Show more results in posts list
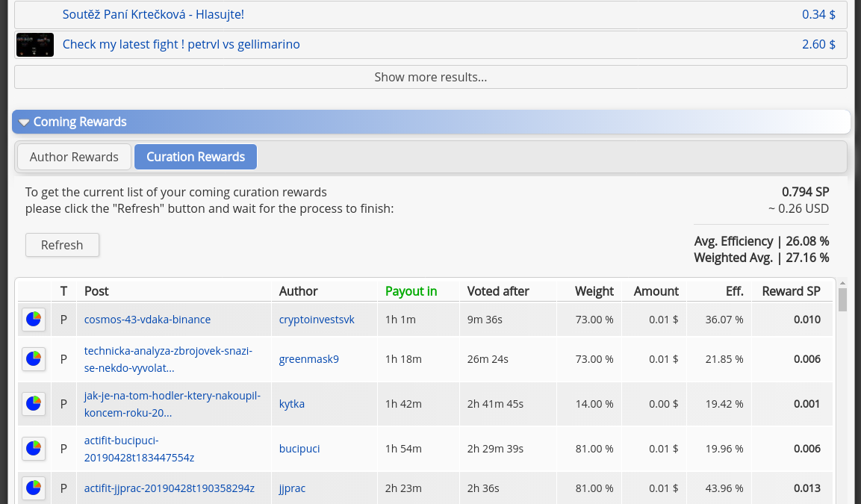The height and width of the screenshot is (504, 861). pos(430,77)
